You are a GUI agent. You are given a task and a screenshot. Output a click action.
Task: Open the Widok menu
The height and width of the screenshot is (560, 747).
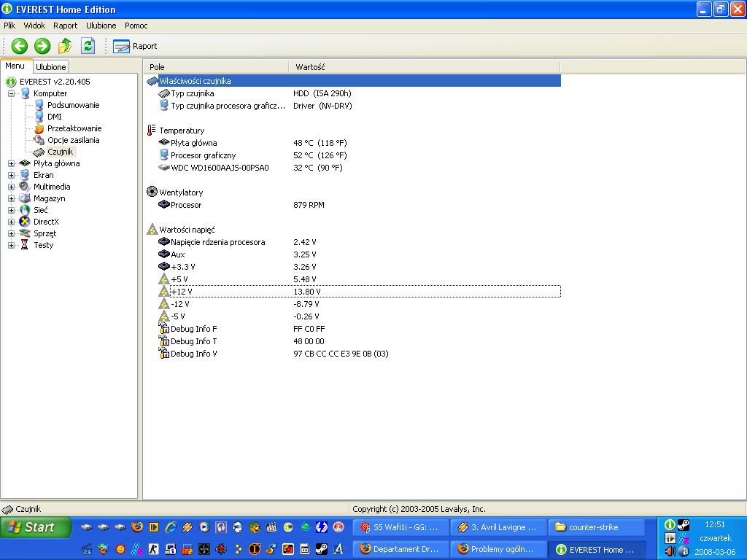point(34,26)
